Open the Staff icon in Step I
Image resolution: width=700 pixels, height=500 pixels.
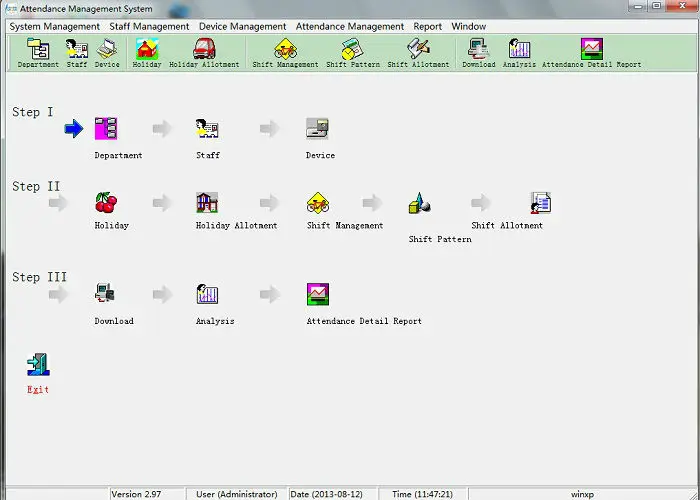pos(207,129)
